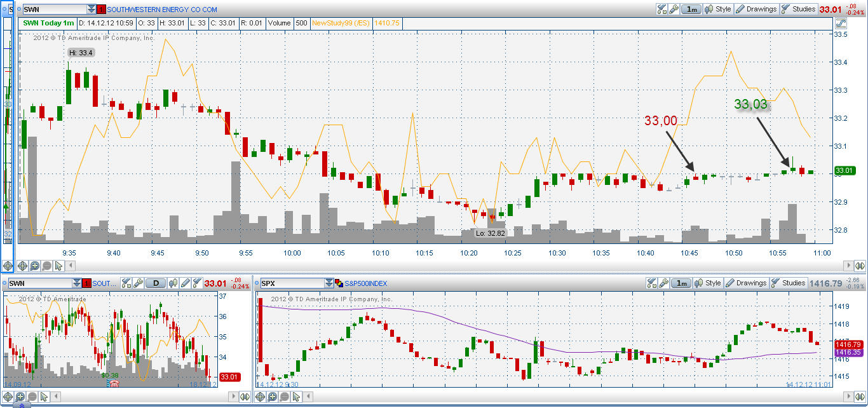Image resolution: width=868 pixels, height=408 pixels.
Task: Open chart settings wrench on main SWN chart
Action: (673, 10)
